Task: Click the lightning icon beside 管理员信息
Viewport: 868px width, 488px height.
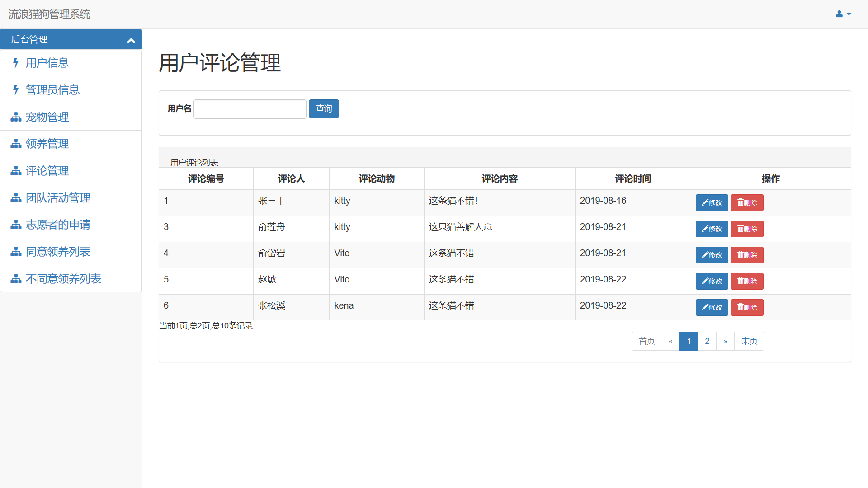Action: coord(16,90)
